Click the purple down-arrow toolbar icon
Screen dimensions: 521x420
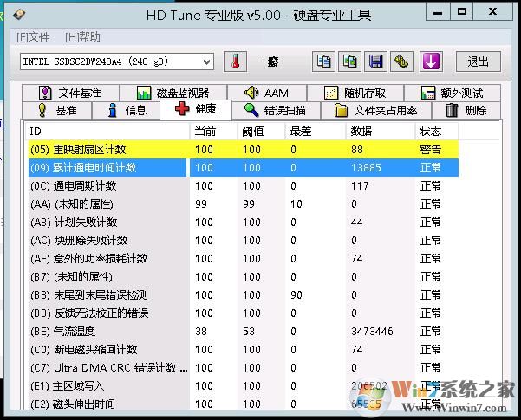click(431, 61)
